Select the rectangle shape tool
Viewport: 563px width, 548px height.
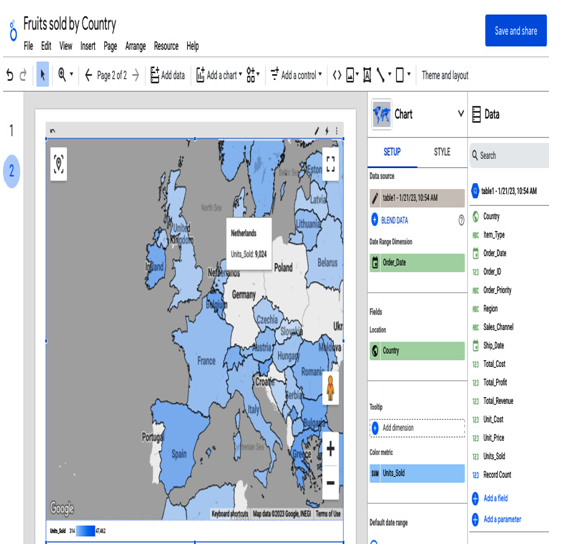400,75
